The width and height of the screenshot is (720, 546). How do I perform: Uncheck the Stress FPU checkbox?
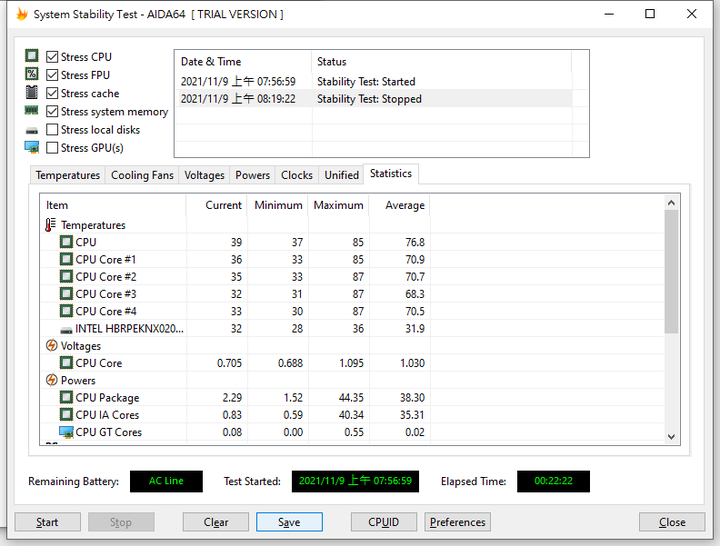click(52, 75)
